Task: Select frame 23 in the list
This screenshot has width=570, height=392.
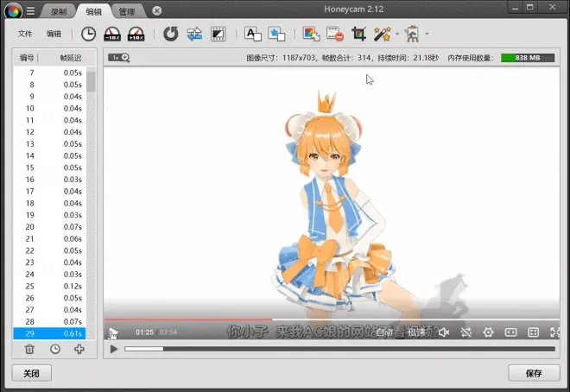Action: (x=49, y=262)
